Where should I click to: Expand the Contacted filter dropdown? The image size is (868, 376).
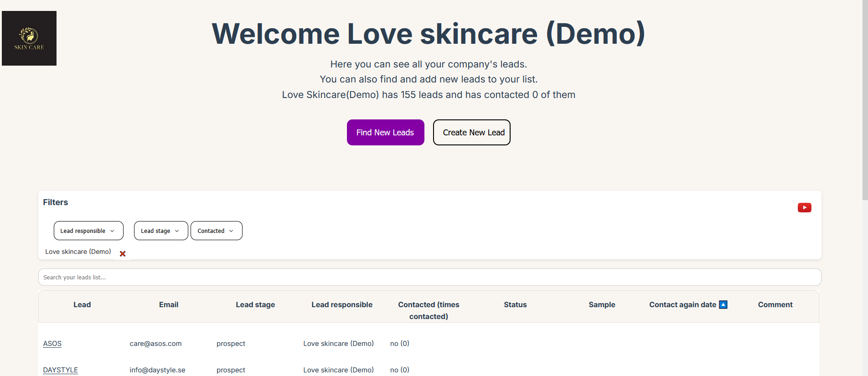click(217, 231)
